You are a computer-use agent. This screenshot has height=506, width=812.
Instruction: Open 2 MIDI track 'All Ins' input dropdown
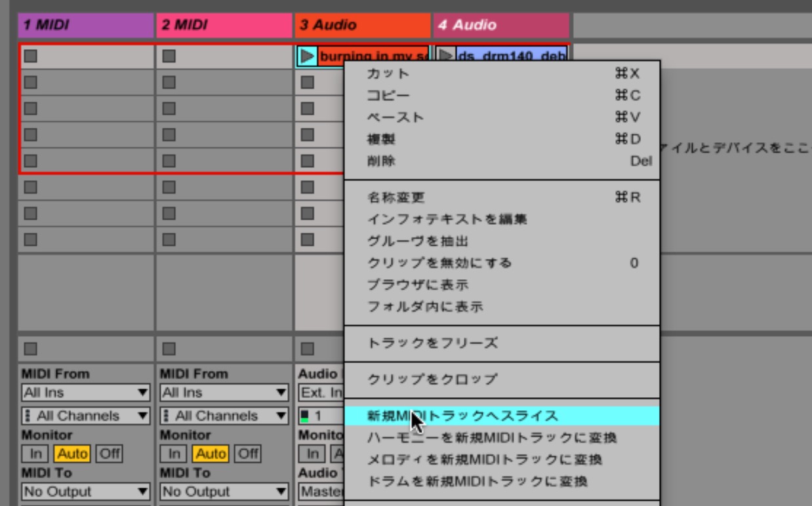tap(224, 393)
